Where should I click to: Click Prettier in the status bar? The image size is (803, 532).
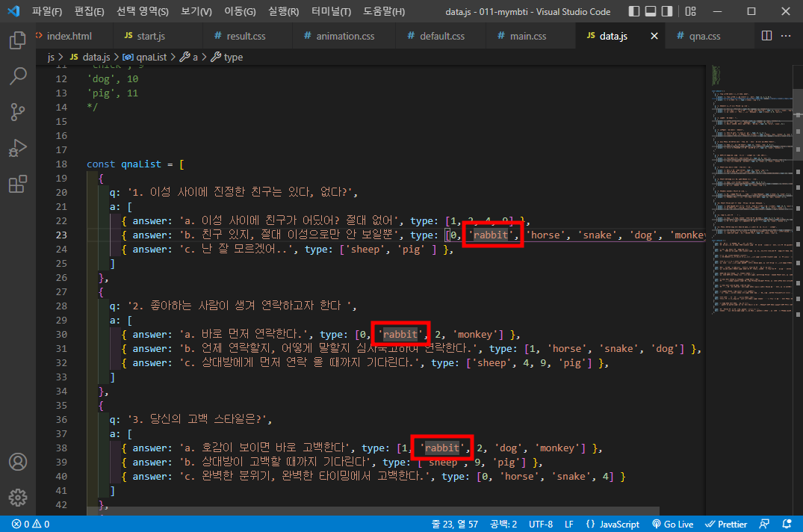[725, 524]
